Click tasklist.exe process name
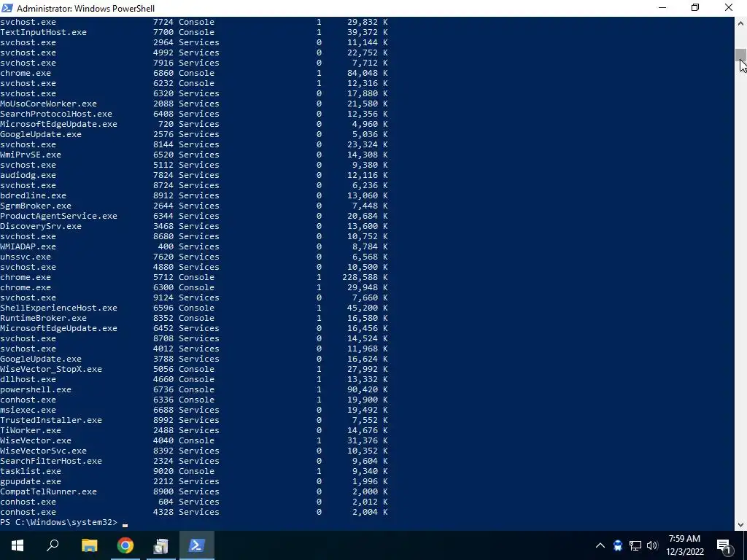 [31, 472]
